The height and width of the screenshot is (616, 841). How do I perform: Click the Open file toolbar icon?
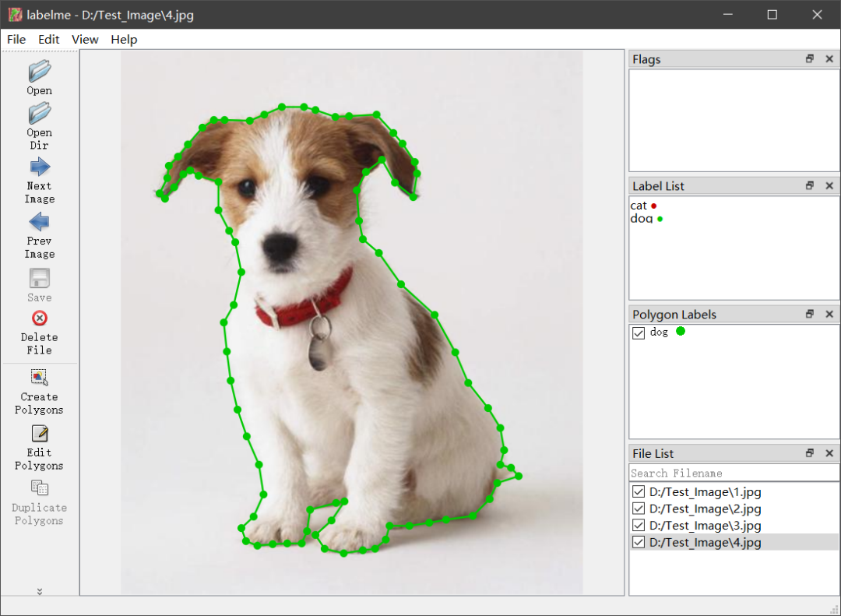(x=40, y=71)
